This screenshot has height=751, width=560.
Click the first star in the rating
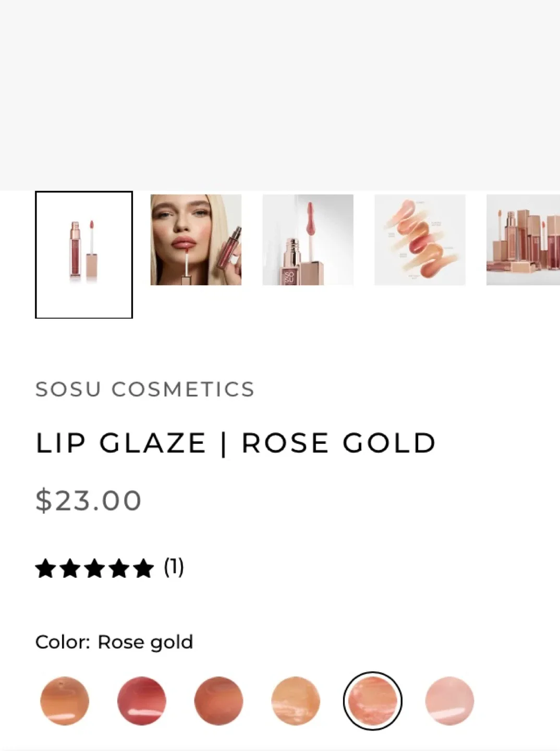point(46,567)
